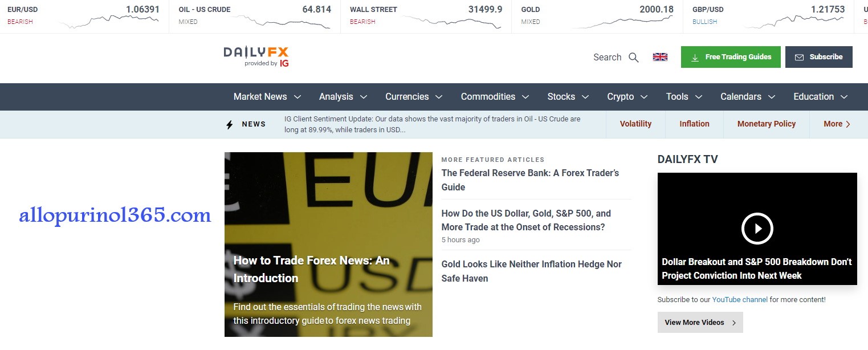Expand the Commodities menu chevron
Image resolution: width=868 pixels, height=350 pixels.
coord(525,97)
